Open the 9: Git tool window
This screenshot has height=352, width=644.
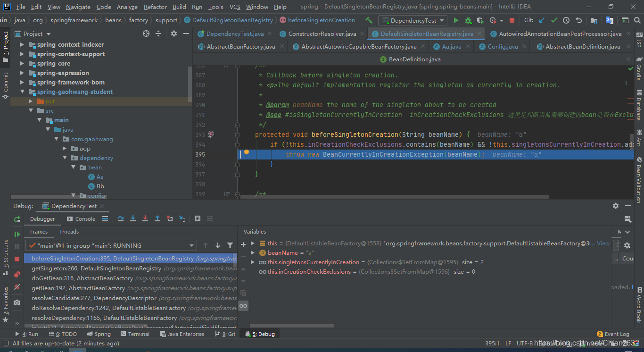(225, 334)
